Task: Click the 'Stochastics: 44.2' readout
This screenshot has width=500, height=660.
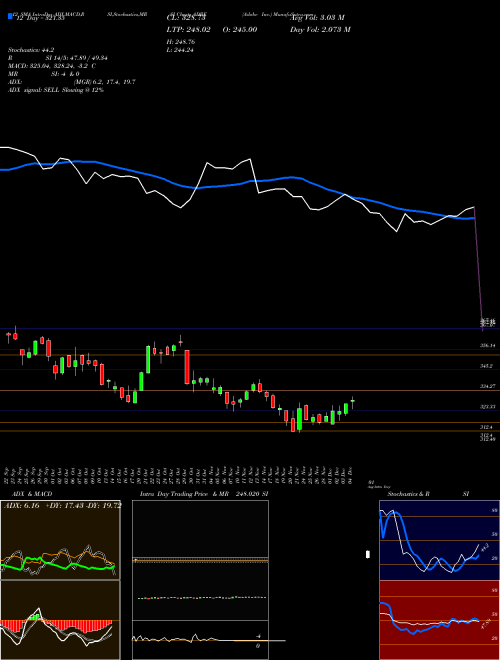Action: pos(31,50)
